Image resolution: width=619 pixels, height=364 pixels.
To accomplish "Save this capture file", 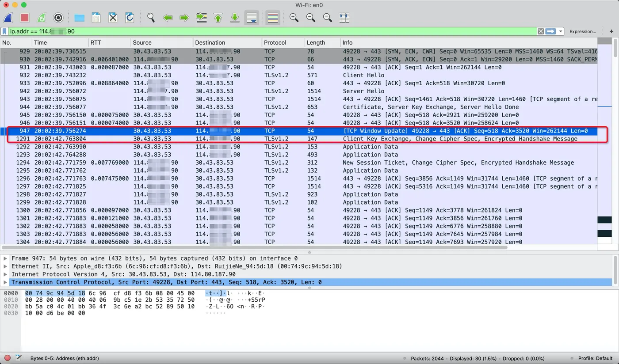I will (x=96, y=18).
